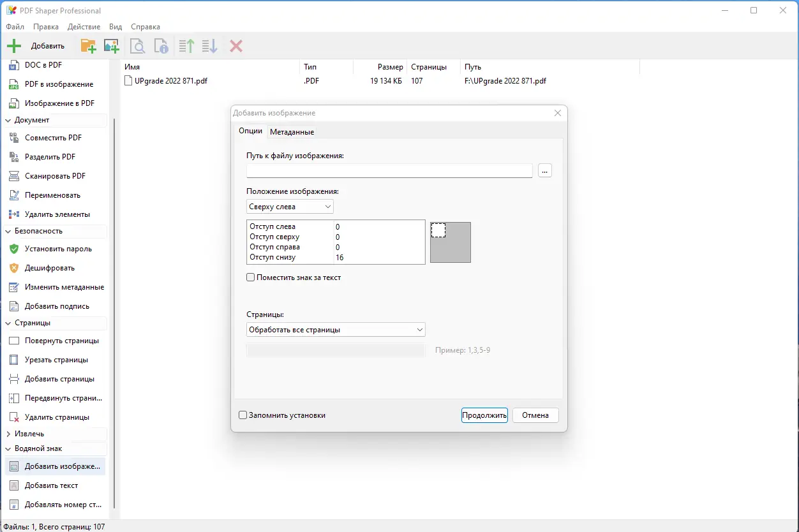
Task: Open the Вид menu
Action: click(x=116, y=27)
